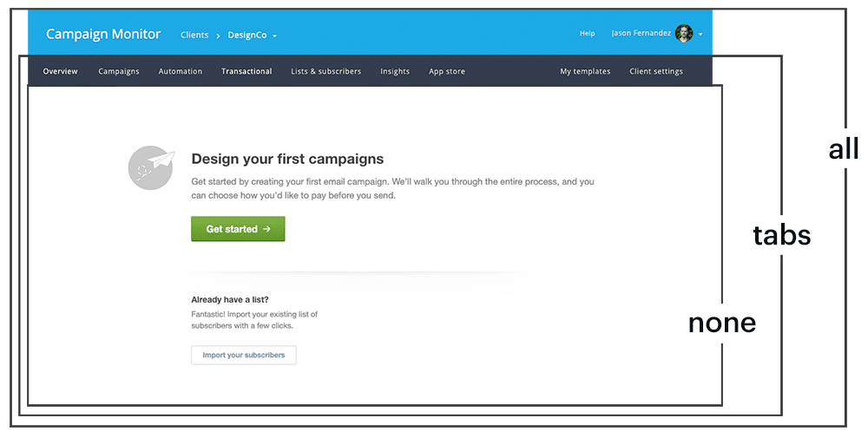The image size is (868, 438).
Task: Click the 'Design your first campaigns' heading
Action: (287, 160)
